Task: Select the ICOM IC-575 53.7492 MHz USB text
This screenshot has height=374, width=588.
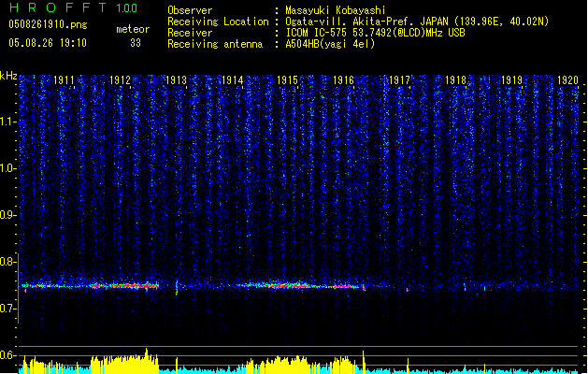Action: coord(376,33)
